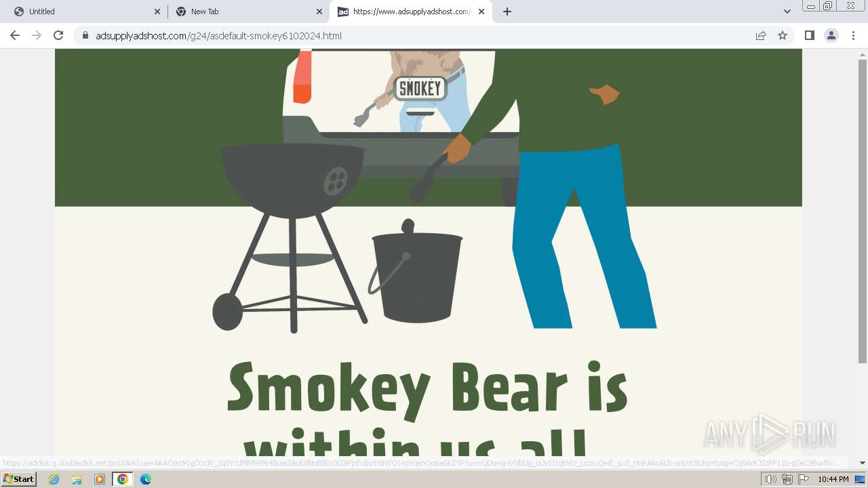Click the Smokey Bear ad headline
Image resolution: width=868 pixels, height=488 pixels.
[x=427, y=408]
